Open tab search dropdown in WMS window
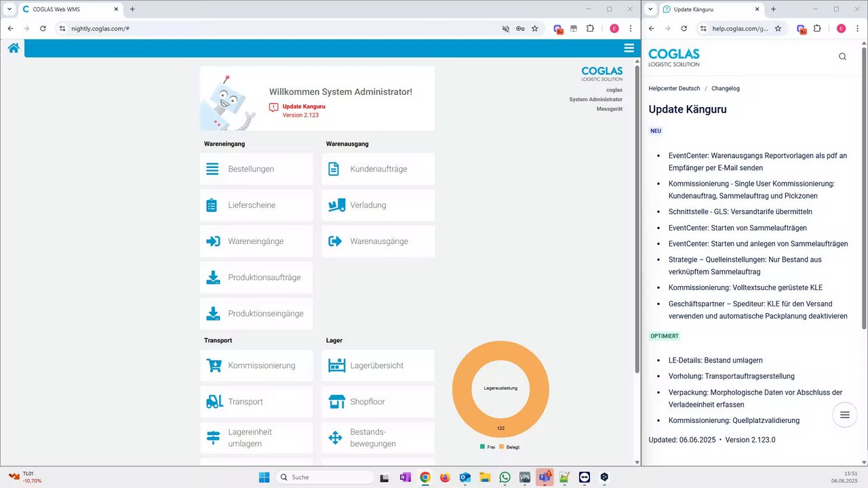Image resolution: width=868 pixels, height=488 pixels. tap(9, 9)
